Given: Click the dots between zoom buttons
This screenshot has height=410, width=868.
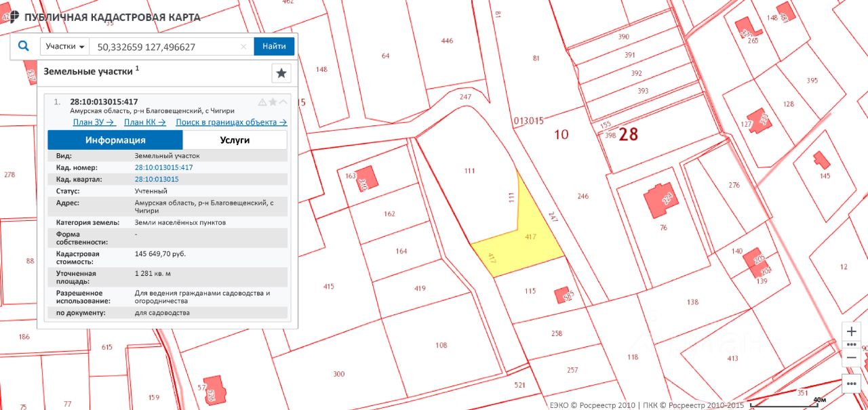Looking at the screenshot, I should [852, 344].
